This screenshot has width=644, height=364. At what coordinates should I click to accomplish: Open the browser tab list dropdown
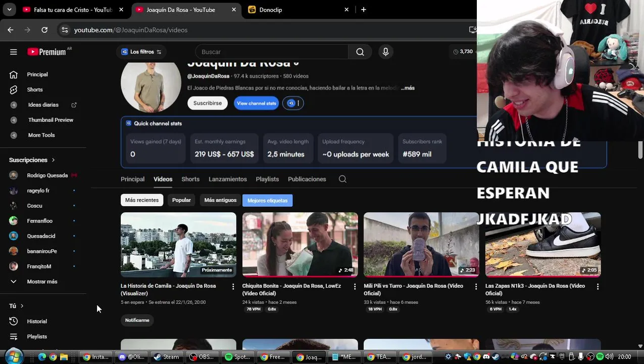9,10
